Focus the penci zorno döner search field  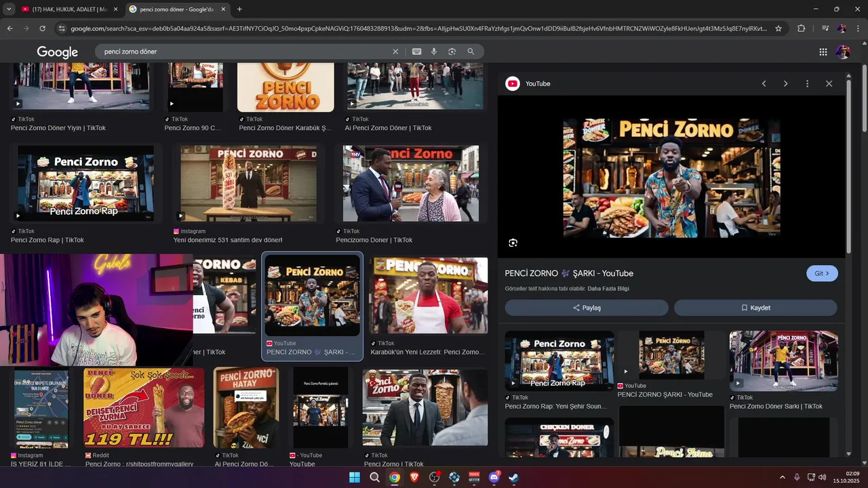(x=244, y=52)
